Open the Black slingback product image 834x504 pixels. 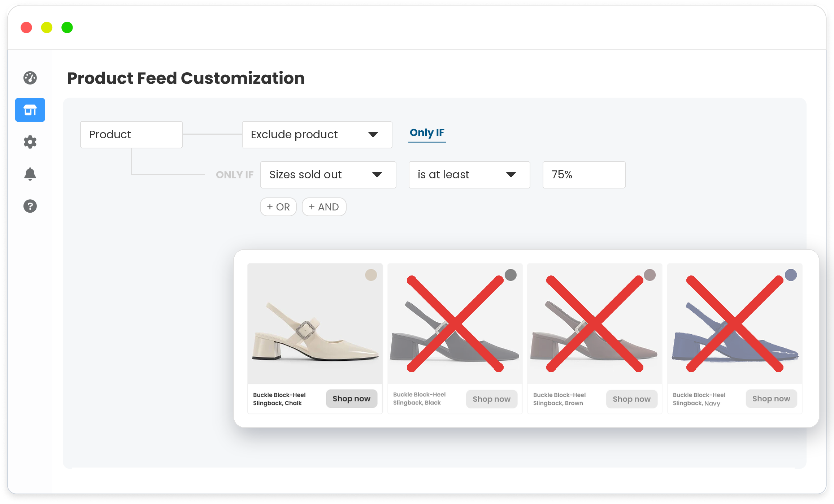(x=455, y=323)
